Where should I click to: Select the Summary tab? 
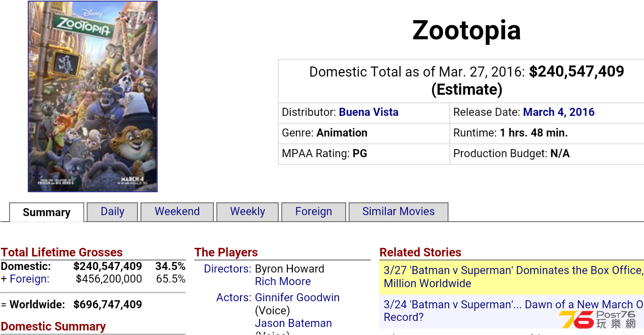pos(47,212)
